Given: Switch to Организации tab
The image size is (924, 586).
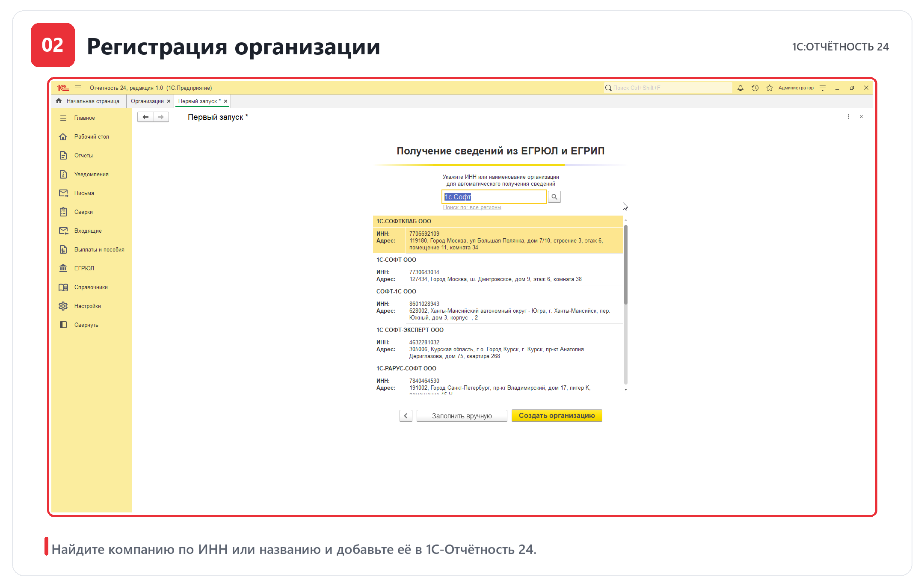Looking at the screenshot, I should [147, 101].
